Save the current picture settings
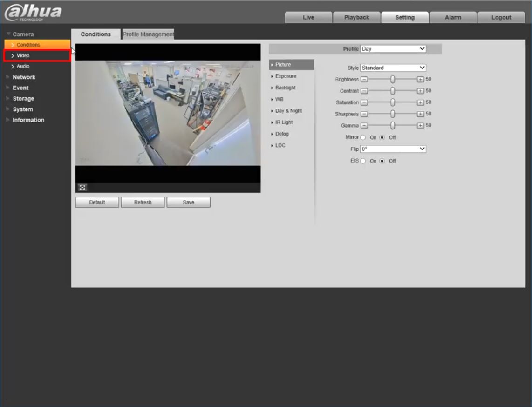 pyautogui.click(x=188, y=202)
